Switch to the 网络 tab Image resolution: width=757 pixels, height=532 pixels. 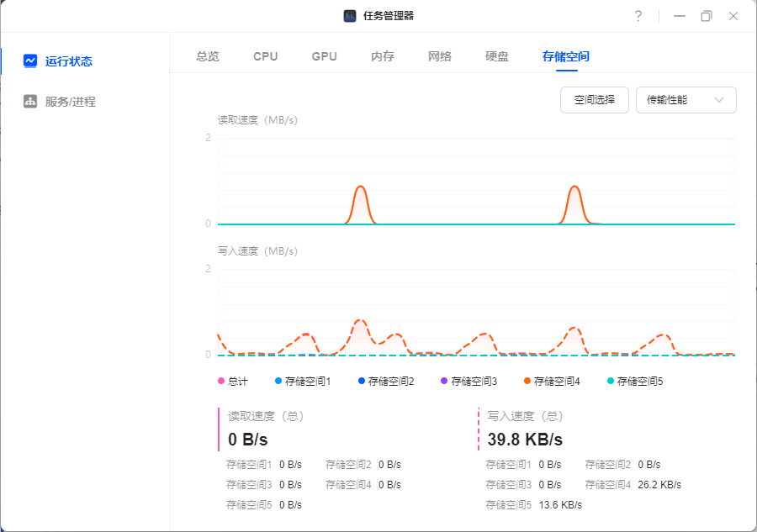pos(440,56)
